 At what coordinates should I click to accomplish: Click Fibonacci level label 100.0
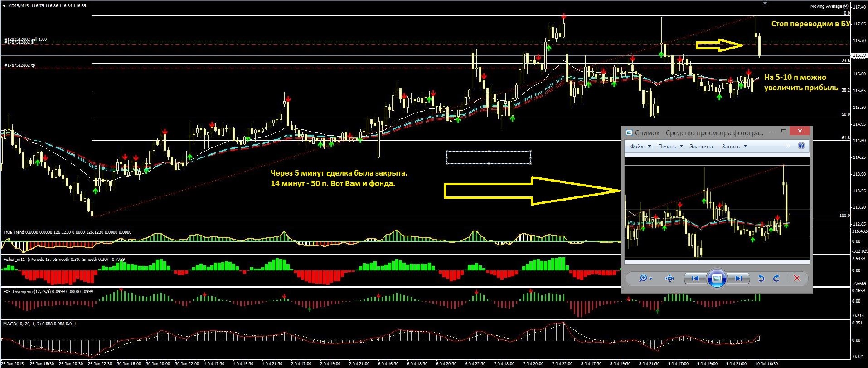[844, 216]
